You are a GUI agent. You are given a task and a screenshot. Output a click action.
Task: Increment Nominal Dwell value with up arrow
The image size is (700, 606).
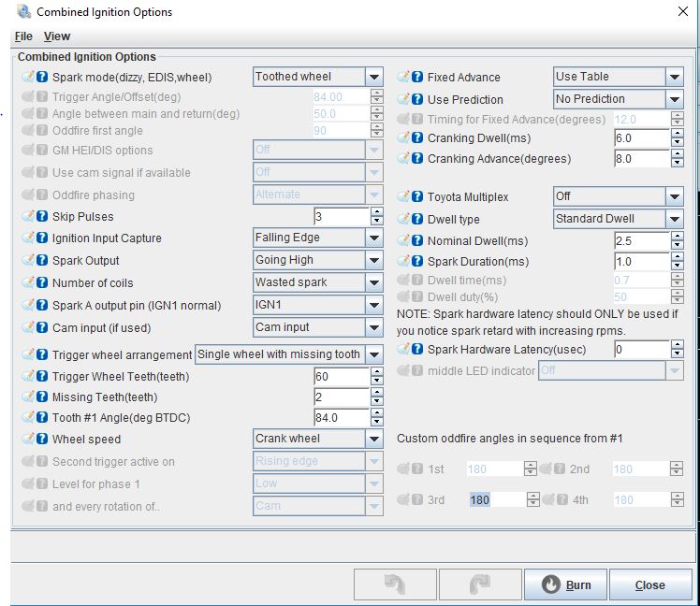tap(677, 237)
